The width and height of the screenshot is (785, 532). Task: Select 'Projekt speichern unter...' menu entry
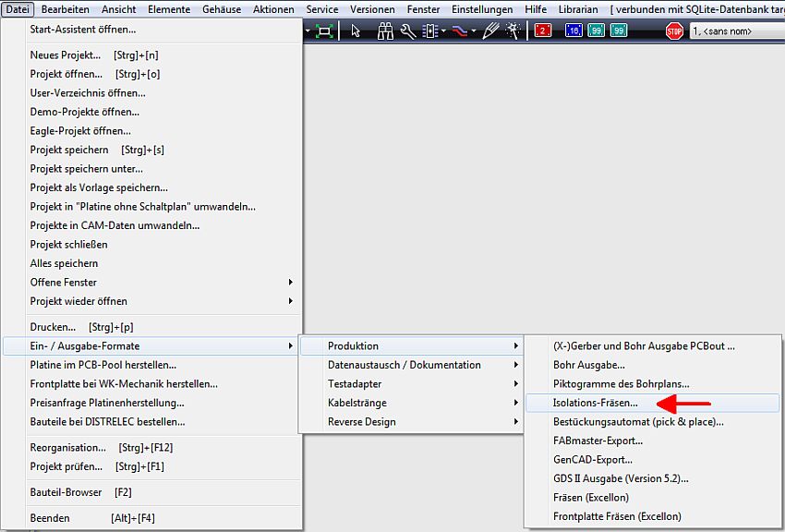pos(86,169)
